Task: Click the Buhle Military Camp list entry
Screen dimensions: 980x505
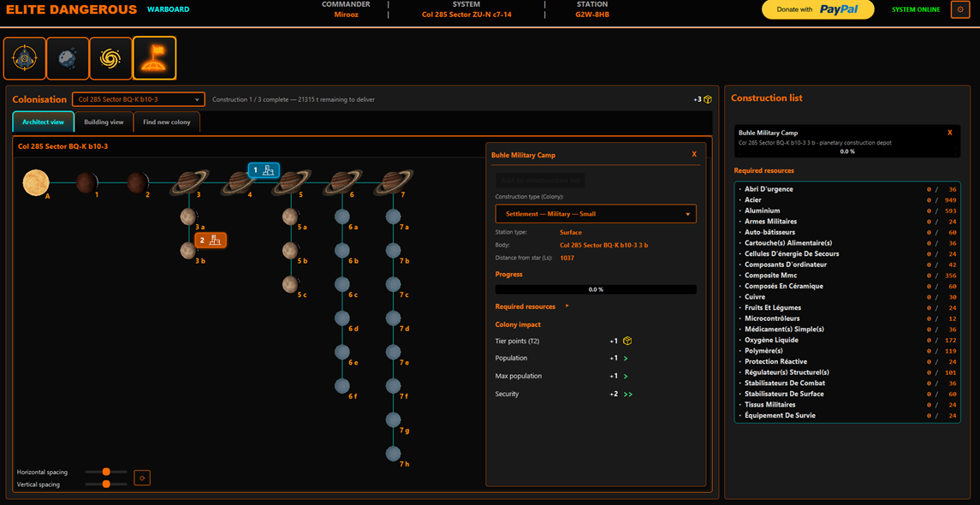Action: pyautogui.click(x=846, y=142)
